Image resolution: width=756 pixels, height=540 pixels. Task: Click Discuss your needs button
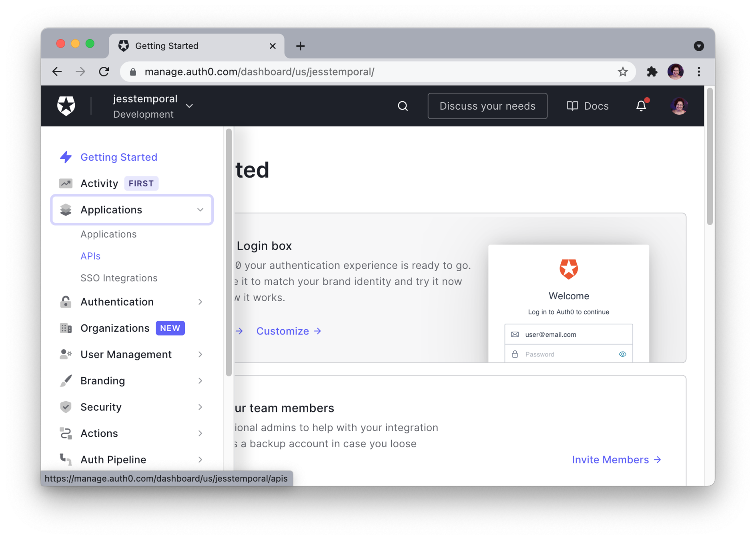[x=487, y=106]
